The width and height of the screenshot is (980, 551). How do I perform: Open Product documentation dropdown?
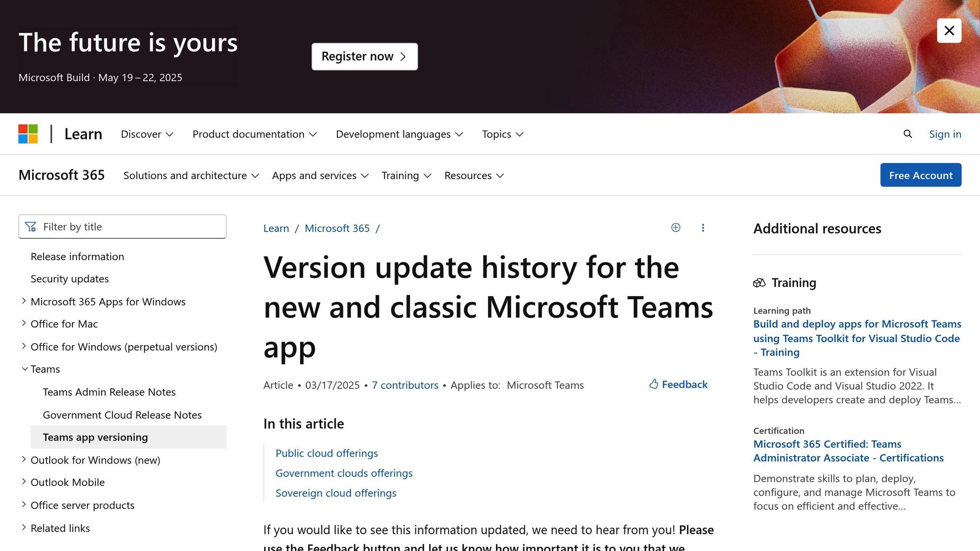point(255,134)
